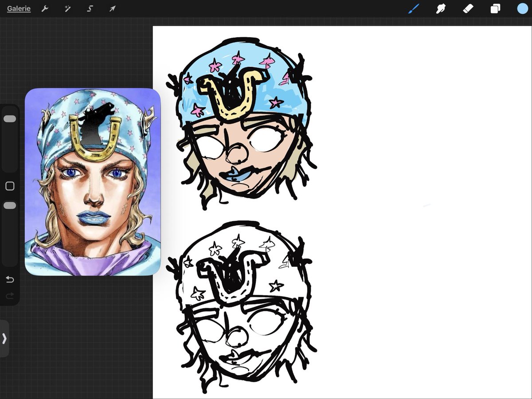Expand the left-edge chevron handle

point(4,339)
